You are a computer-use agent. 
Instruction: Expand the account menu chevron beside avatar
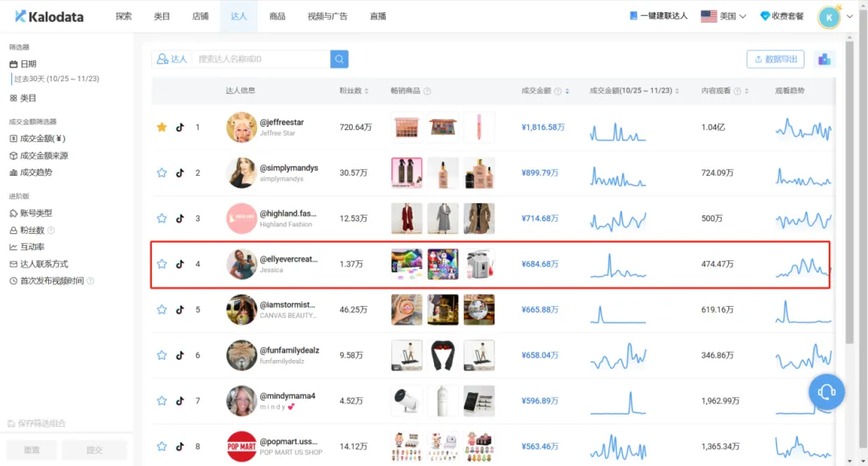click(x=850, y=17)
